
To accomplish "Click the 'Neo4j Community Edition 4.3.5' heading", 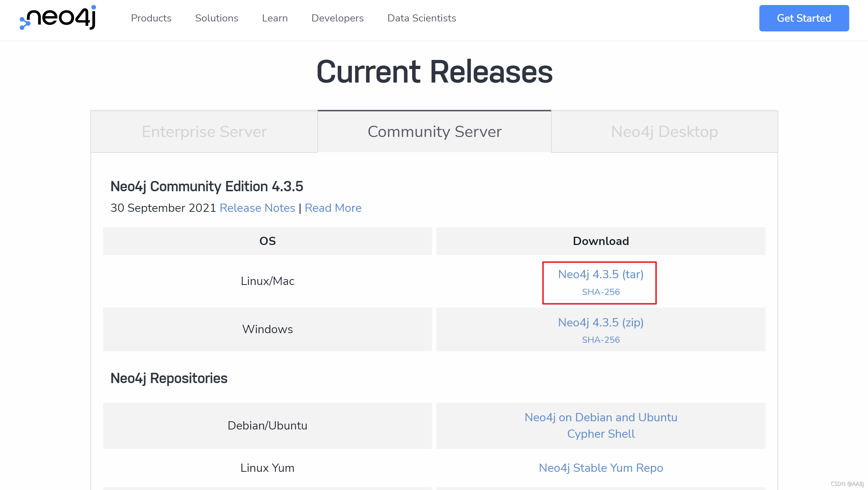I will [206, 186].
